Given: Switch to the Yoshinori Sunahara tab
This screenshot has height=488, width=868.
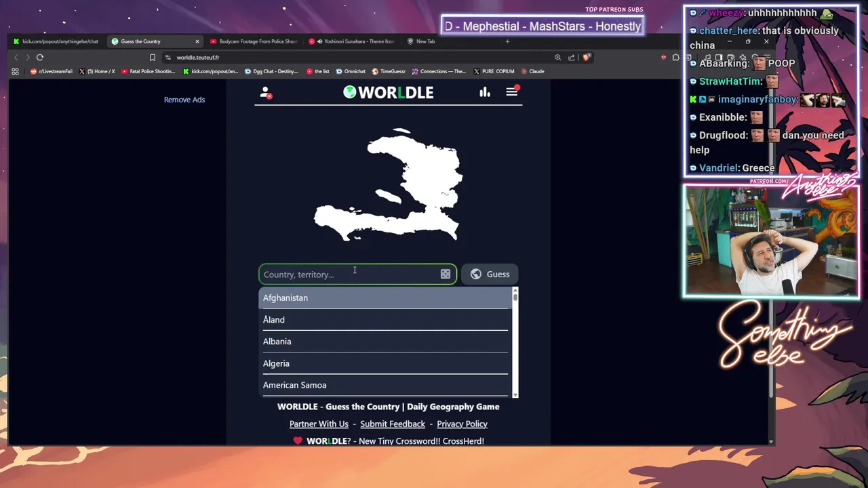Looking at the screenshot, I should [351, 41].
